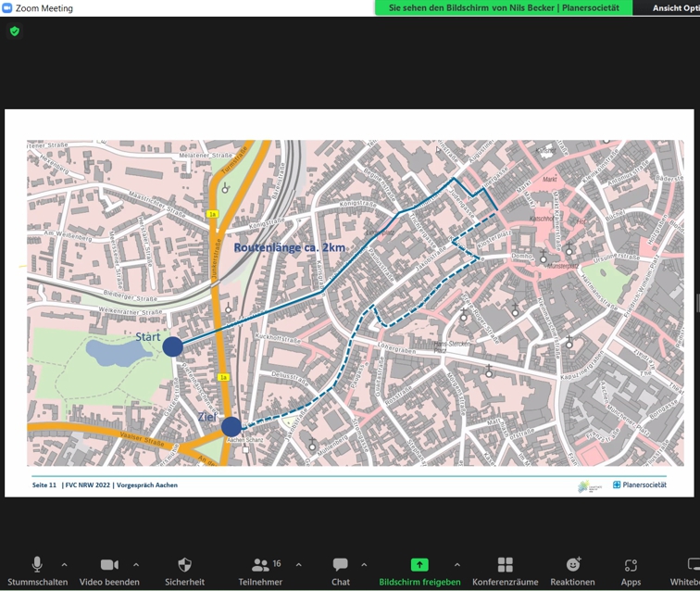This screenshot has height=591, width=700.
Task: Click the Video beenden camera icon
Action: 109,565
